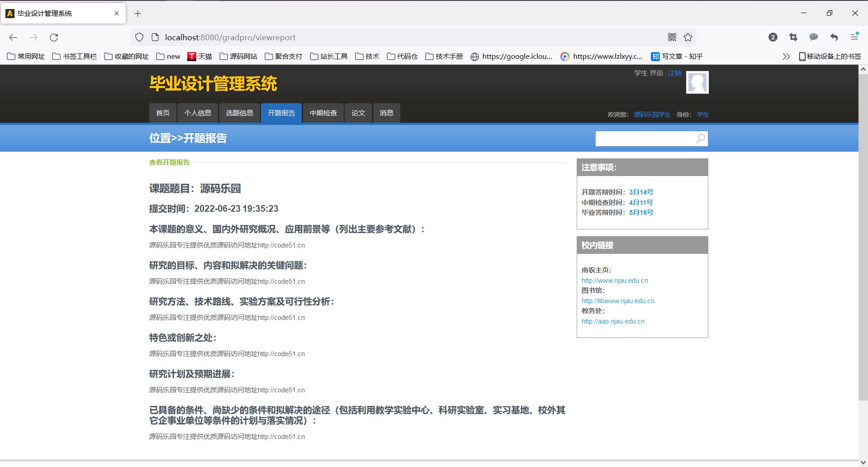Click the search magnifier icon

click(701, 138)
